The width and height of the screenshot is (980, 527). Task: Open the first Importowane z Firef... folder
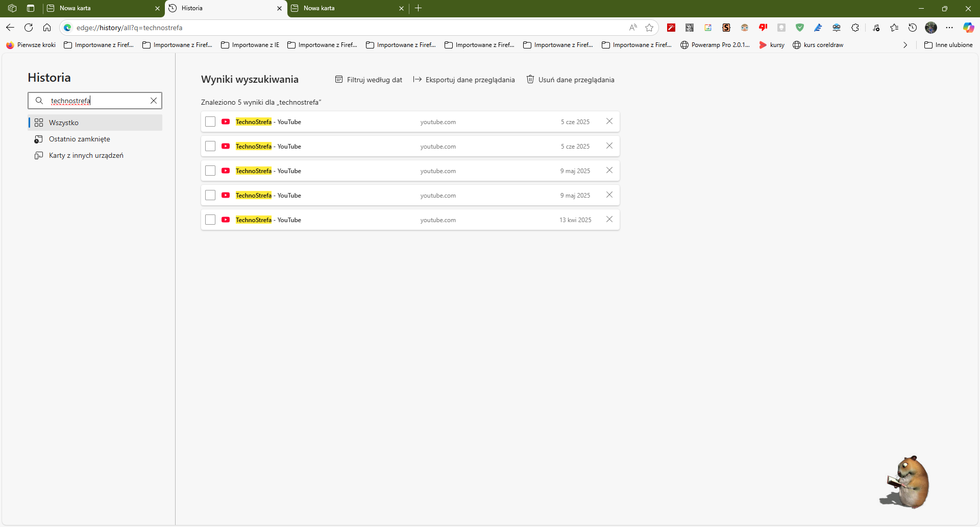[99, 45]
